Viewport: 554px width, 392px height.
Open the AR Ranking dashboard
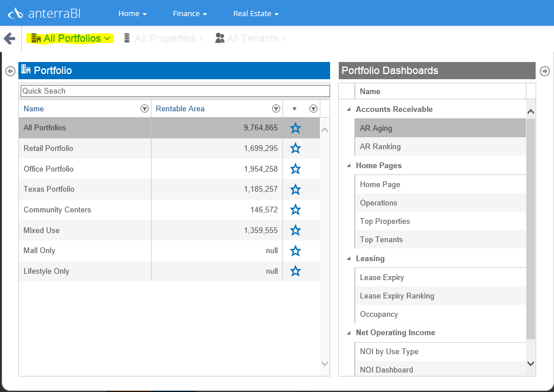(440, 146)
